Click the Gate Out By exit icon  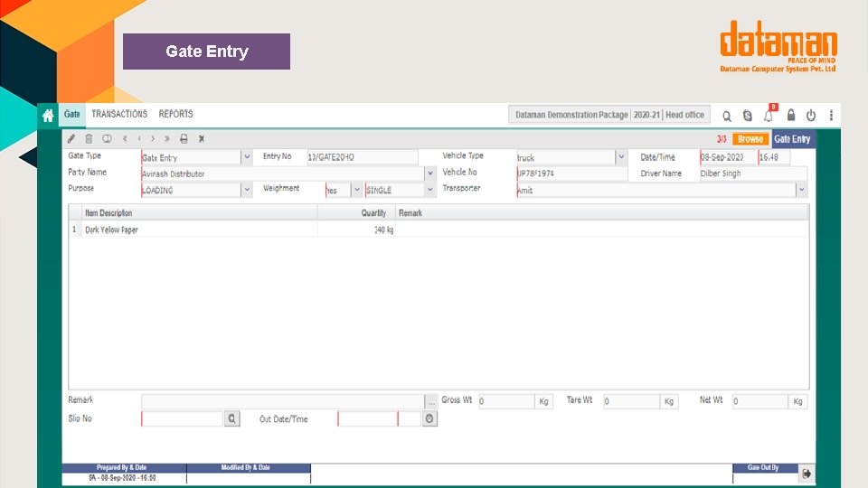(807, 474)
